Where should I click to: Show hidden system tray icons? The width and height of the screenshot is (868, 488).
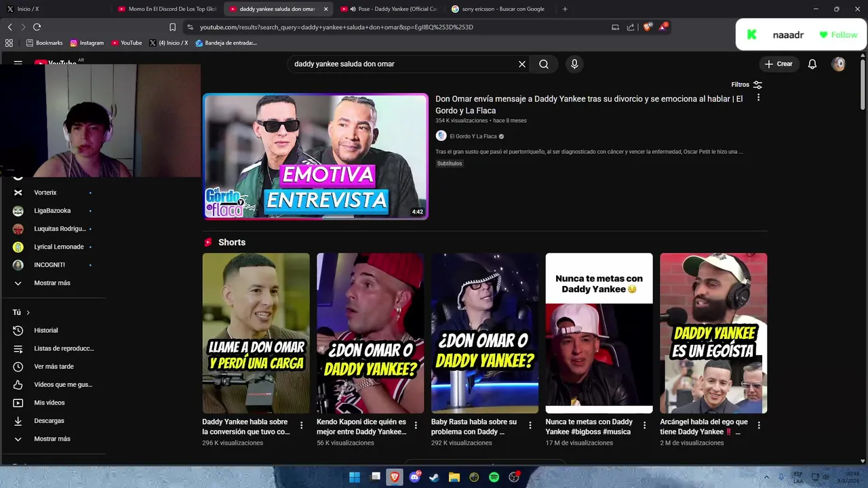point(767,477)
